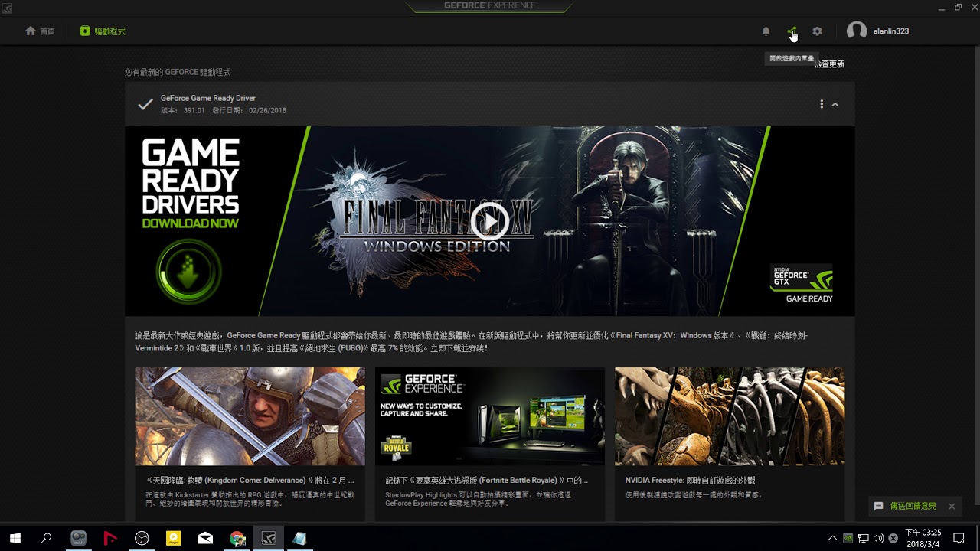Click the GeForce Experience taskbar icon

[x=269, y=538]
